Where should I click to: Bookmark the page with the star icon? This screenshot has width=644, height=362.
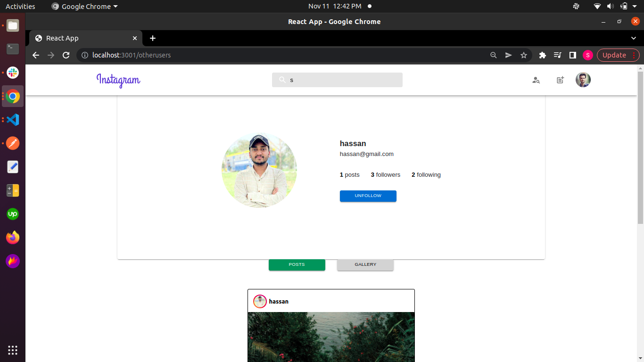coord(524,55)
